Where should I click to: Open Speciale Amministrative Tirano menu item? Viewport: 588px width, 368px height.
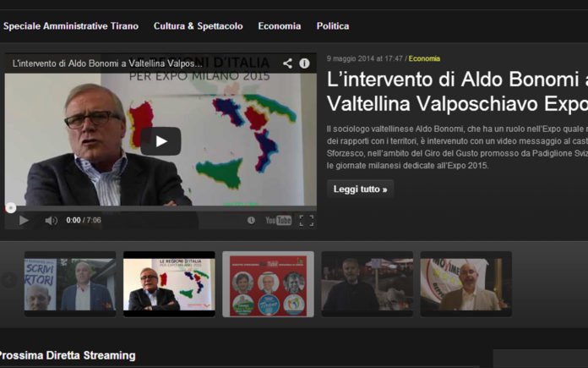[71, 26]
